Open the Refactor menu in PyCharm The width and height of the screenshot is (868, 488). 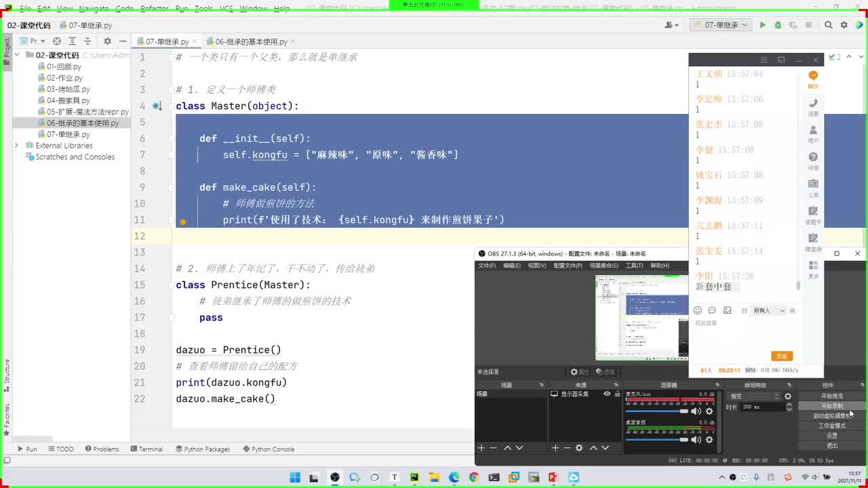click(154, 8)
